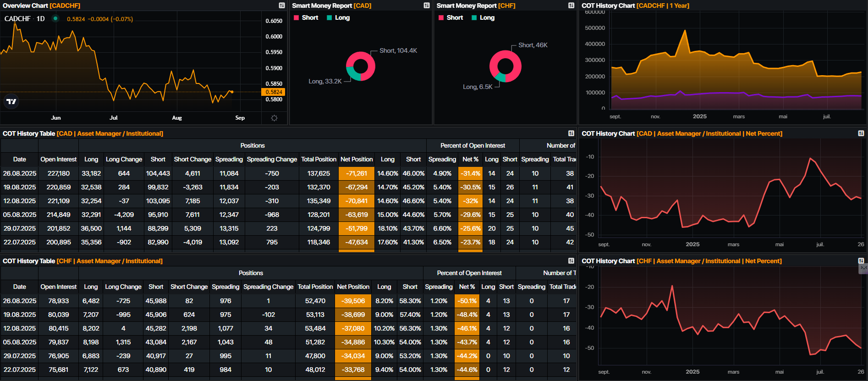Open the CADCHF symbol selector on overview chart
868x381 pixels.
17,19
